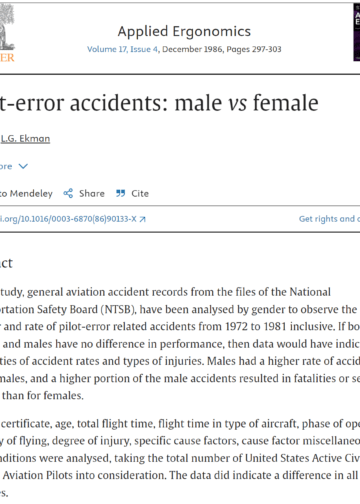Open the doi.org article link
Screen dimensions: 360x504
[68, 219]
